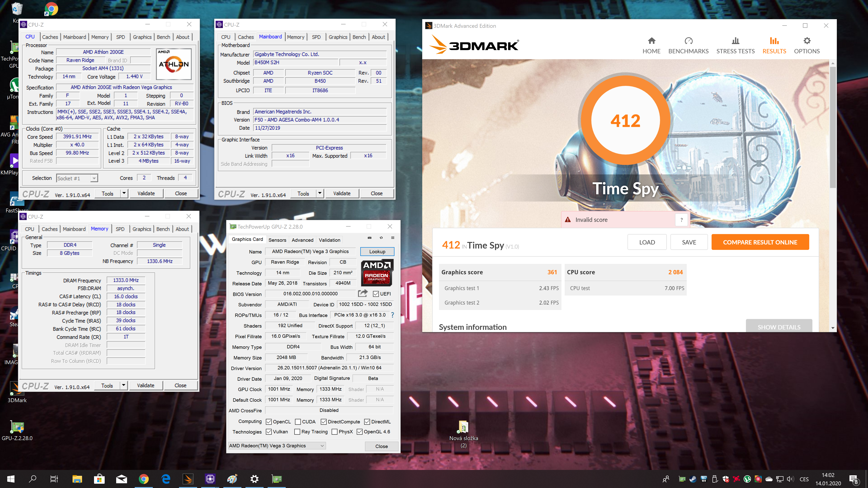Open Windows Start menu
868x488 pixels.
pos(11,479)
